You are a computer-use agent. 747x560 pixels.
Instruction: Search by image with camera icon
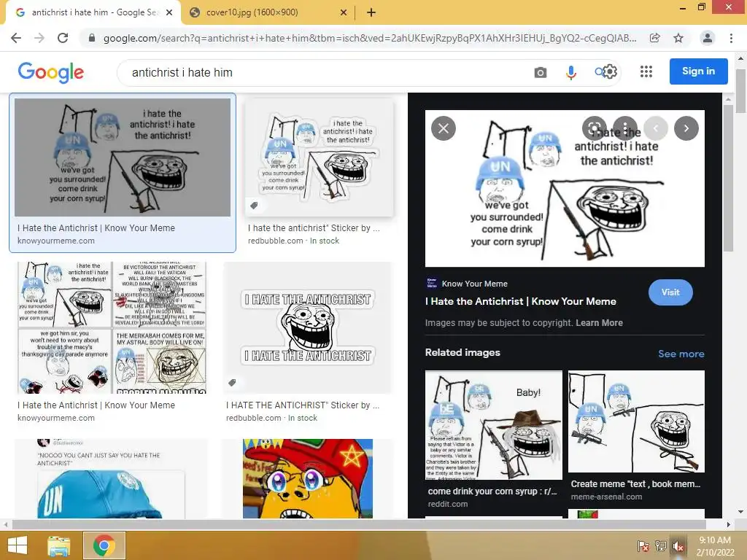coord(541,72)
